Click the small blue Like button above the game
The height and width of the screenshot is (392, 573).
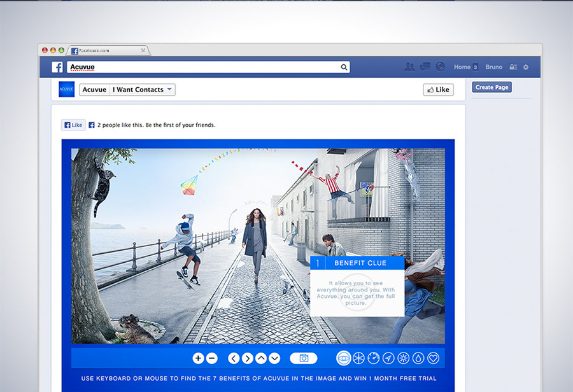click(73, 125)
